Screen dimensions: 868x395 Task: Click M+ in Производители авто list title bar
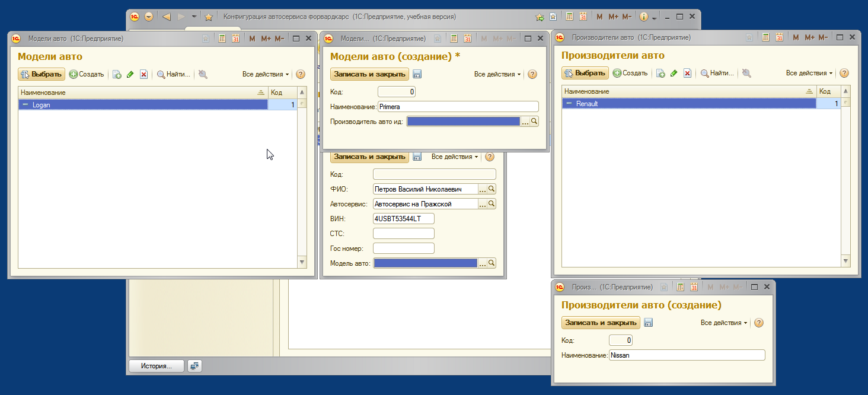point(808,37)
